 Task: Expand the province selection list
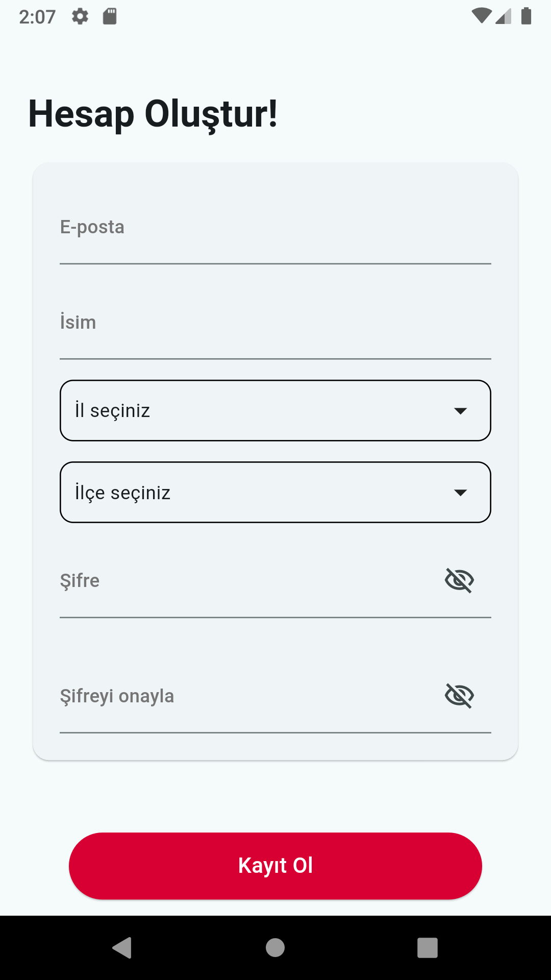(275, 410)
